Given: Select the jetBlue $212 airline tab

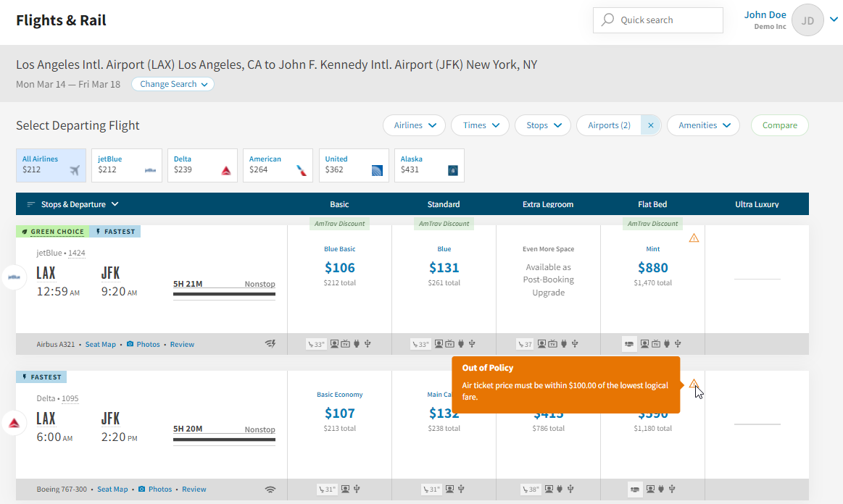Looking at the screenshot, I should coord(127,165).
